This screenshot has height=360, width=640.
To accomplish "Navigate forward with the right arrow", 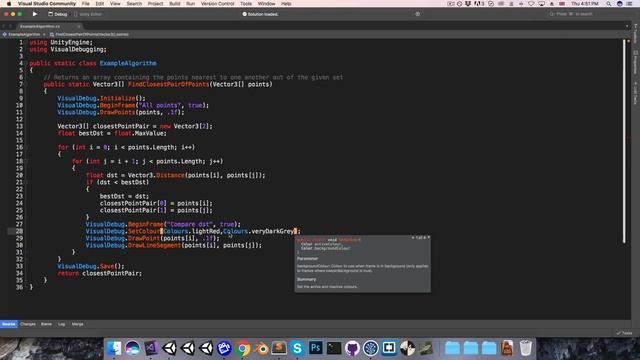I will (x=11, y=27).
